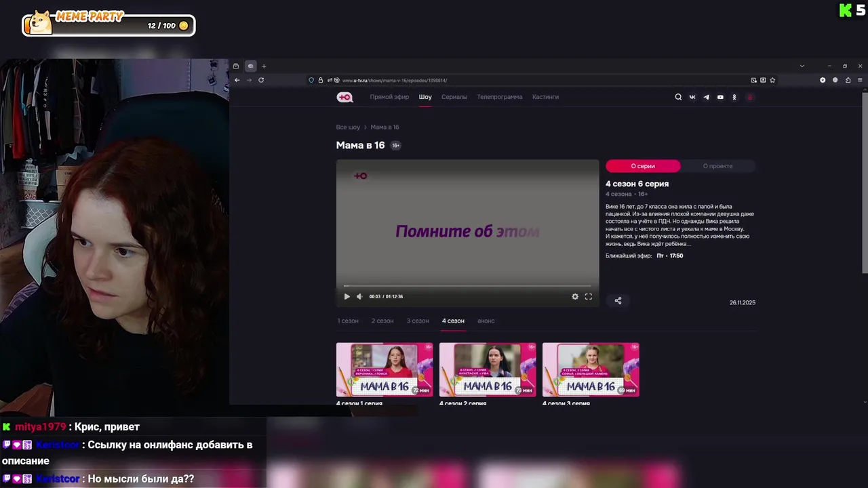Click the 00:03 / 01:12:36 time display
Image resolution: width=868 pixels, height=488 pixels.
[x=387, y=296]
